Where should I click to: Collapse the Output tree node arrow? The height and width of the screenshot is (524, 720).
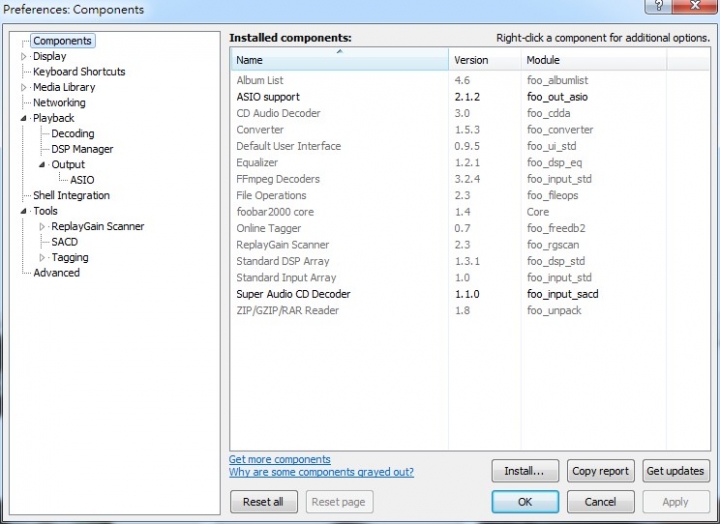point(42,164)
